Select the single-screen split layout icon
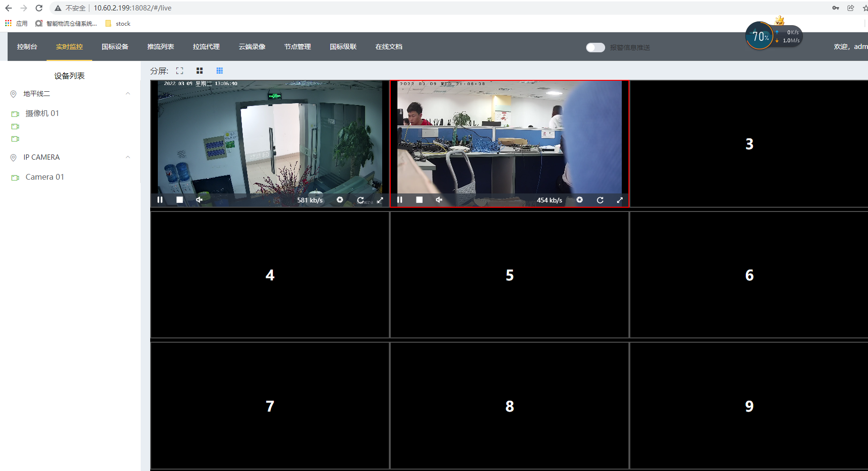This screenshot has height=471, width=868. coord(180,70)
